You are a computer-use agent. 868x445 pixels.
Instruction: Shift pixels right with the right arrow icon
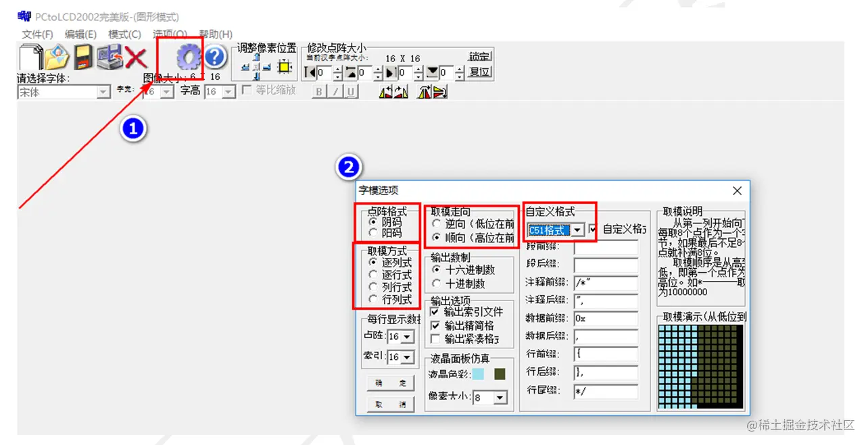(x=267, y=67)
